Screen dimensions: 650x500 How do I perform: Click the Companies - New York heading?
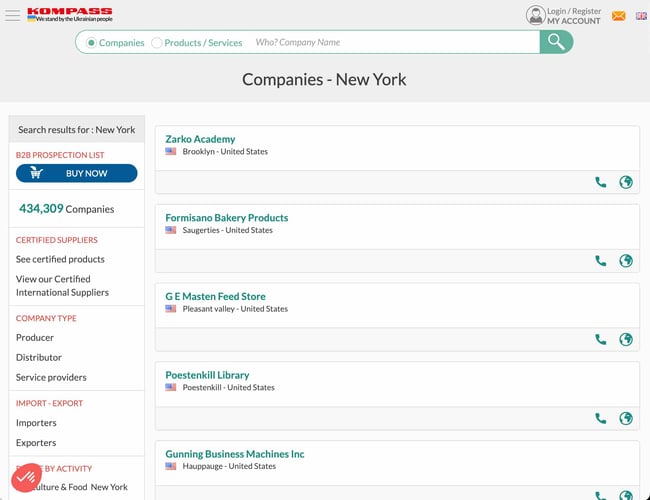coord(324,80)
